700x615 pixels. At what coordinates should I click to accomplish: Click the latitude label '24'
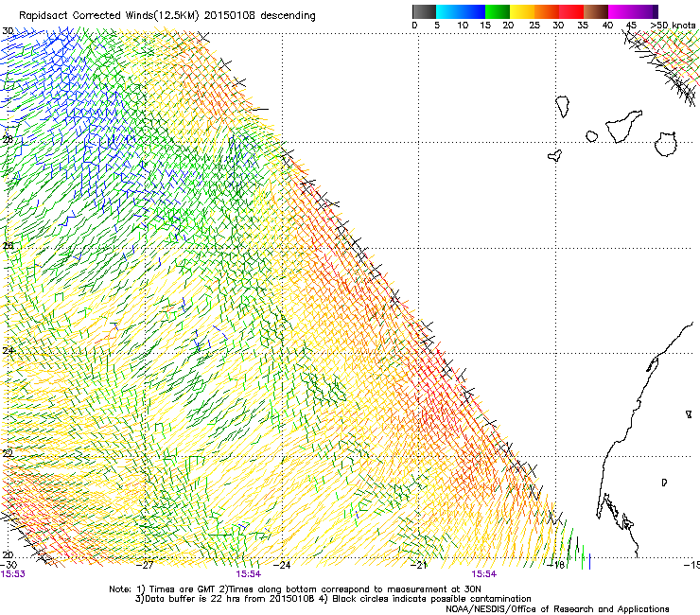8,351
